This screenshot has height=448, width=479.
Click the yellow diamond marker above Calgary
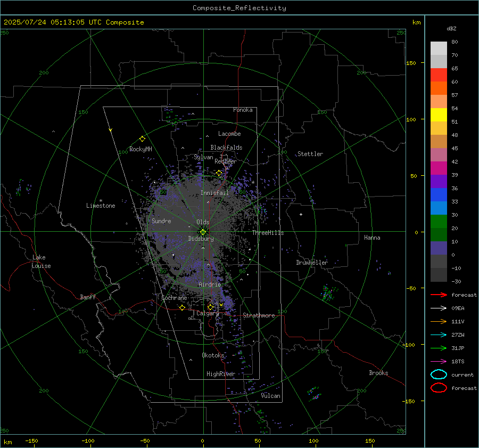[210, 307]
